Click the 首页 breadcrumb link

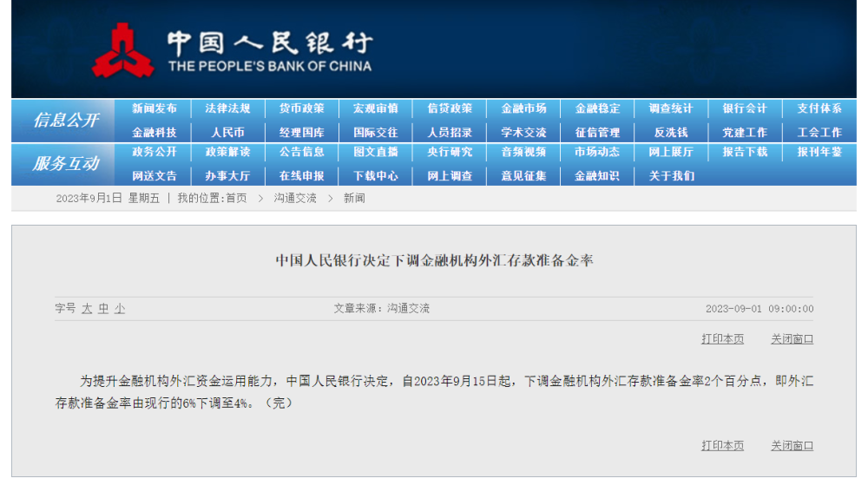pos(236,199)
